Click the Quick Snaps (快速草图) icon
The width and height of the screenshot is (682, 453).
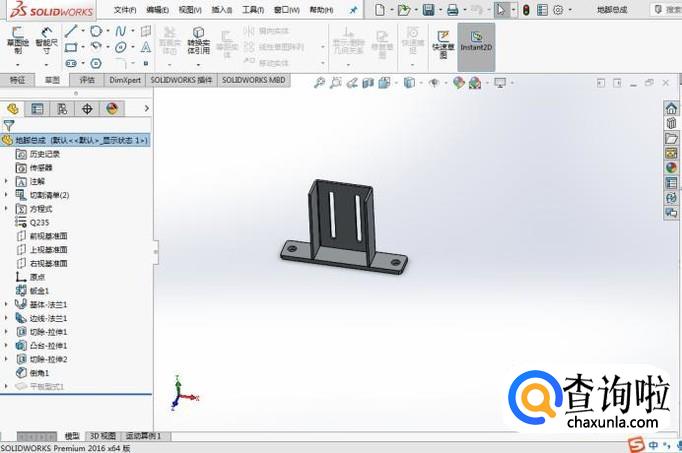(442, 43)
